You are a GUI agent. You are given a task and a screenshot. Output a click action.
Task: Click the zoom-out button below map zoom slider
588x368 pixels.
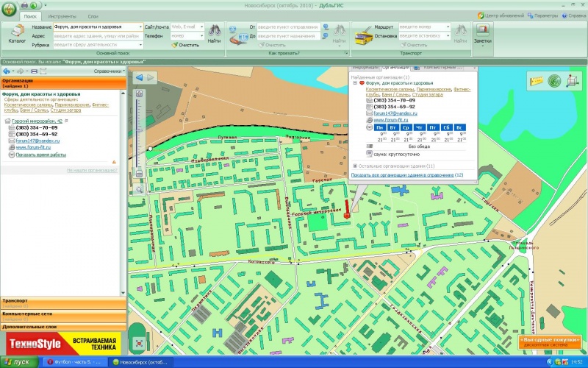pos(139,173)
